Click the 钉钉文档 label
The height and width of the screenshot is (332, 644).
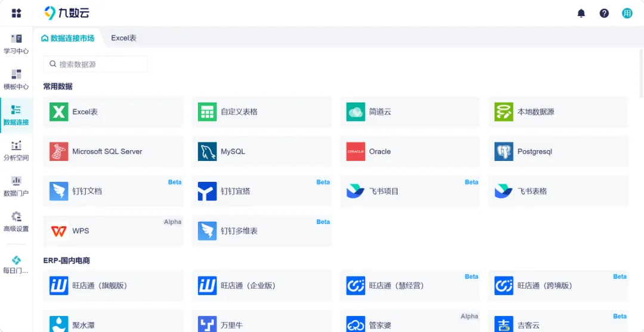coord(87,191)
